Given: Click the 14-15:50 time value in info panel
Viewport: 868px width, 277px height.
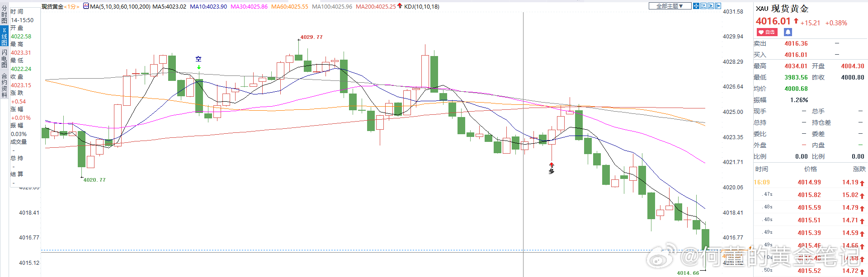Looking at the screenshot, I should tap(22, 20).
